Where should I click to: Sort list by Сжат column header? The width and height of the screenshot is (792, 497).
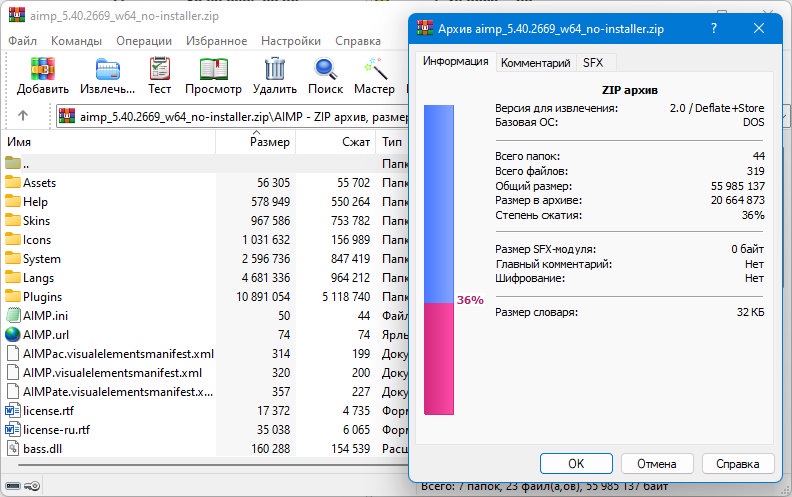pos(336,142)
